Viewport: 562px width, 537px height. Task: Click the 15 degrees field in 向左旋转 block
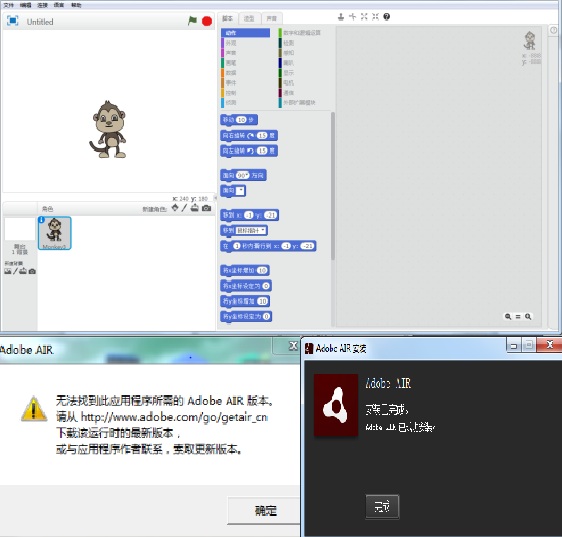click(x=262, y=151)
